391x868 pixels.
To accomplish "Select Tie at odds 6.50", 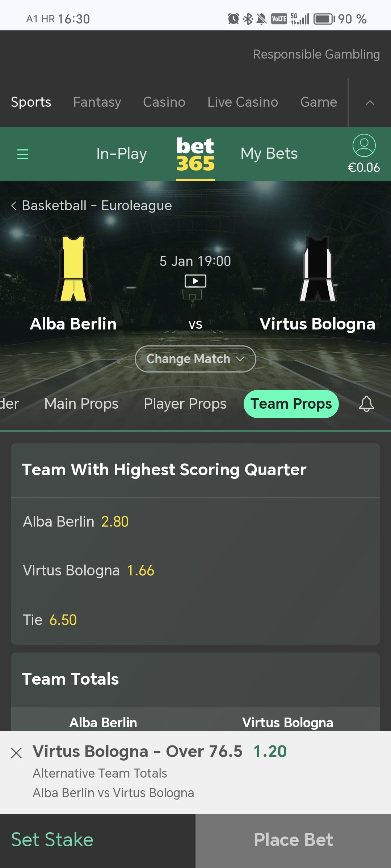I will (x=50, y=620).
